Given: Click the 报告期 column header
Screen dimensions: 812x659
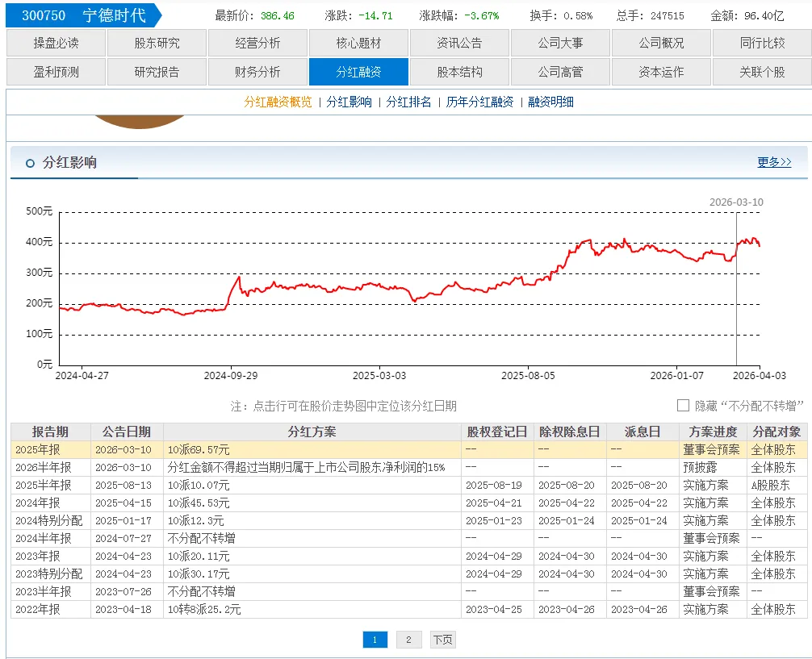Looking at the screenshot, I should pos(51,432).
